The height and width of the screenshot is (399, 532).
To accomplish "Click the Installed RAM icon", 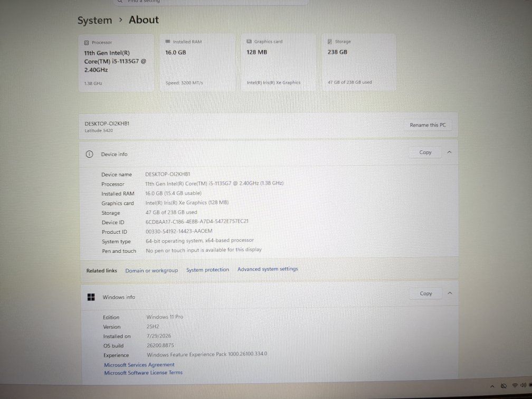I will pos(168,41).
